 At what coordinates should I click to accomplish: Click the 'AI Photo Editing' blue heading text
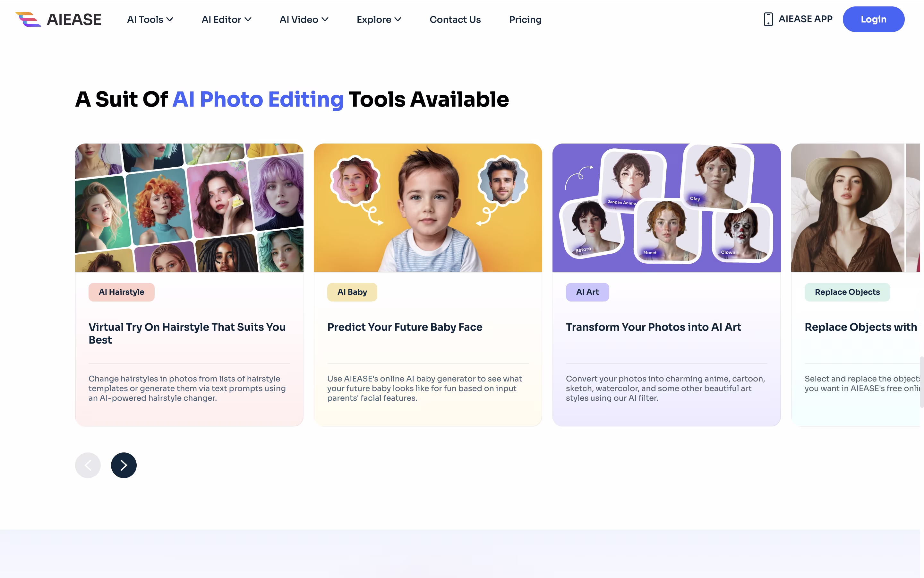[x=258, y=100]
